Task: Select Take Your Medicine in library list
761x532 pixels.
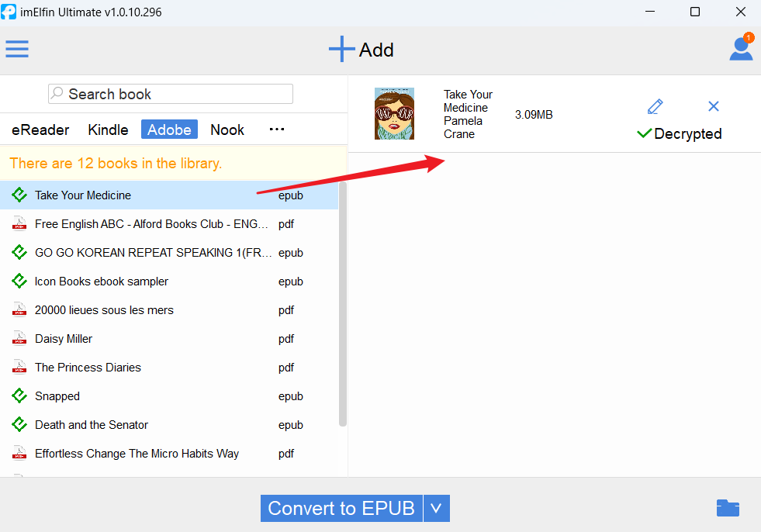Action: (x=169, y=195)
